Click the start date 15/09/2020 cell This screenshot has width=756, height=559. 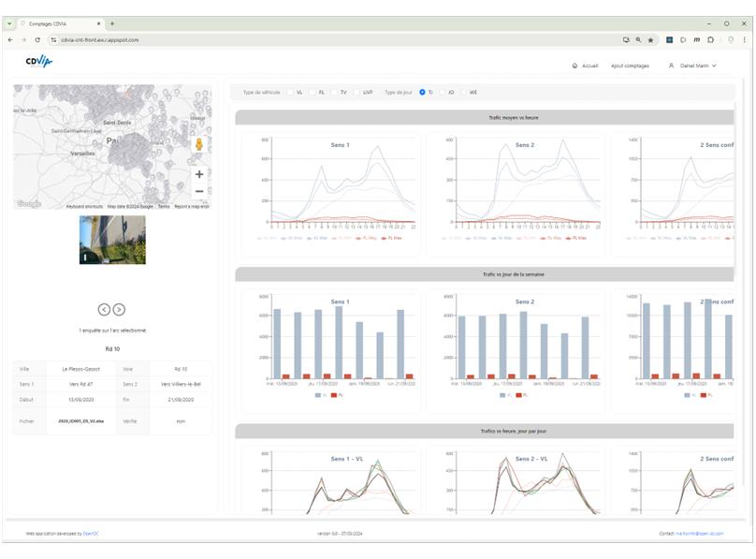coord(81,400)
